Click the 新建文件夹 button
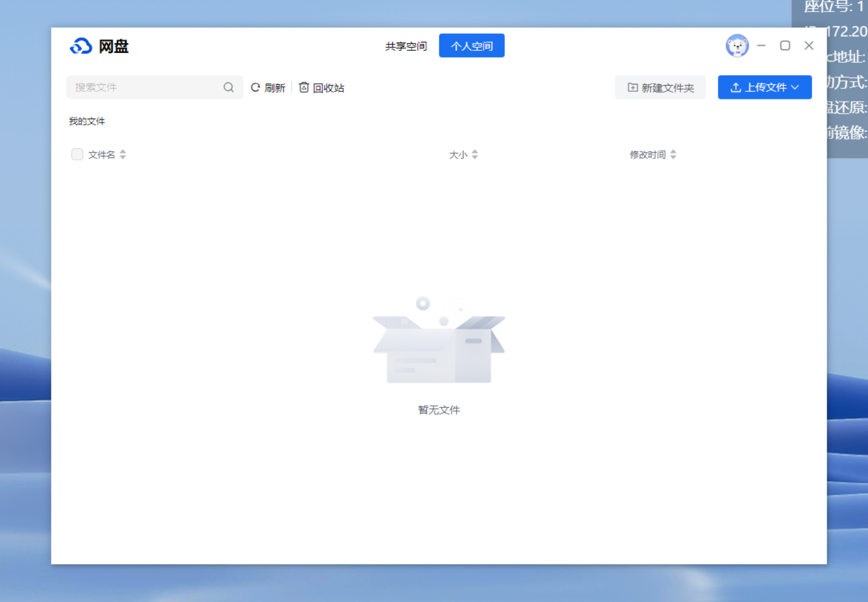Image resolution: width=868 pixels, height=602 pixels. click(660, 88)
